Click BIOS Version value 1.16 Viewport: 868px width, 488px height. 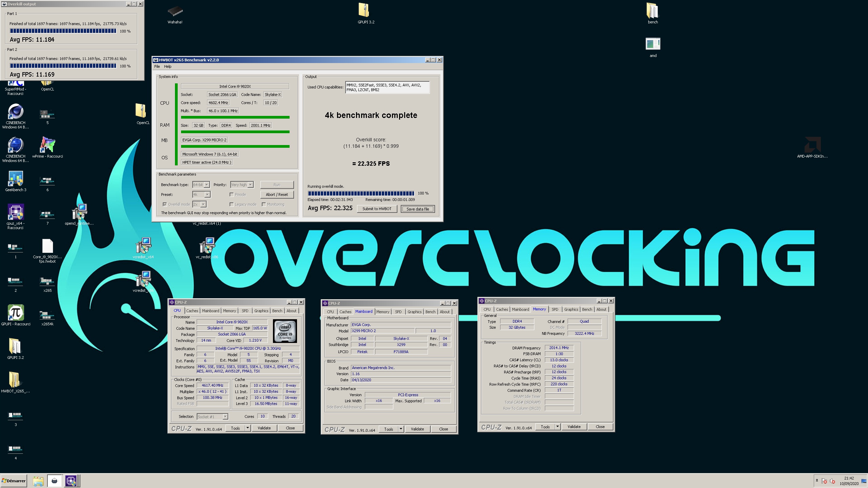coord(401,374)
